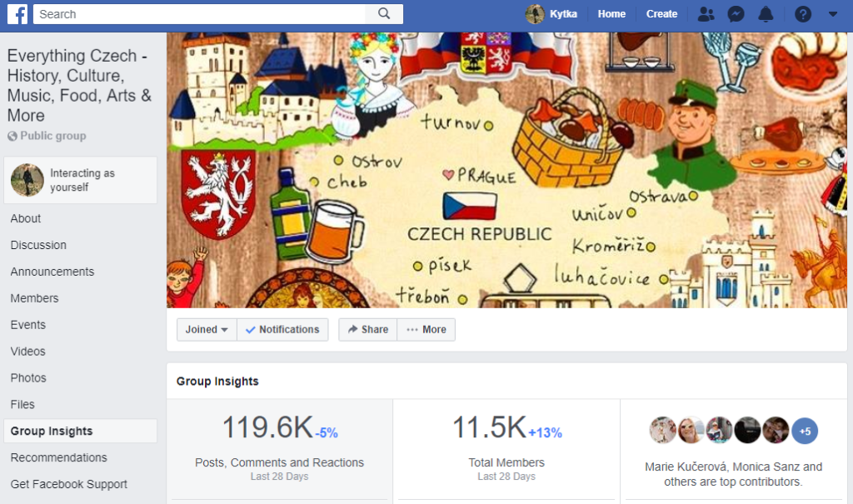Open Videos in the group sidebar
The width and height of the screenshot is (853, 504).
click(27, 352)
